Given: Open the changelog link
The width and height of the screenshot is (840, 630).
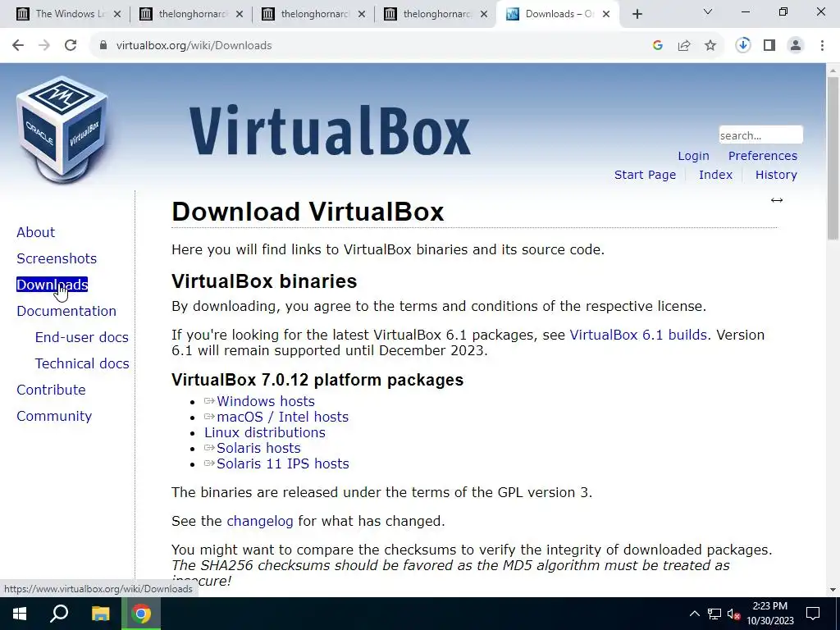Looking at the screenshot, I should [x=260, y=521].
